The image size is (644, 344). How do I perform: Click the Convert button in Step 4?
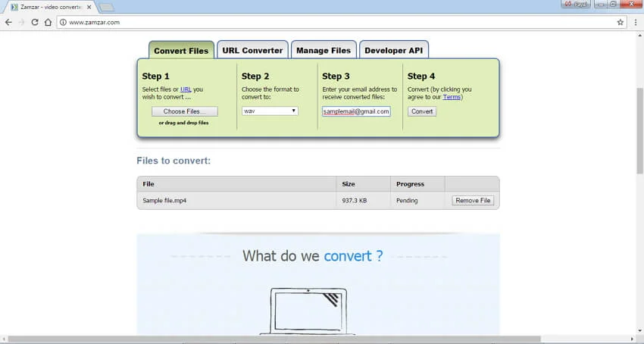pos(422,111)
